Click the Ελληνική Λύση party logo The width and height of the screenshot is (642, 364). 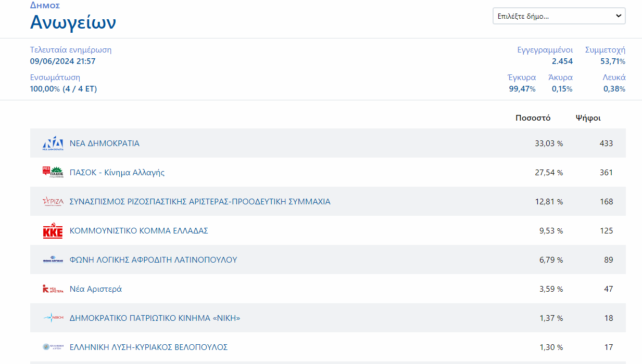click(x=53, y=347)
